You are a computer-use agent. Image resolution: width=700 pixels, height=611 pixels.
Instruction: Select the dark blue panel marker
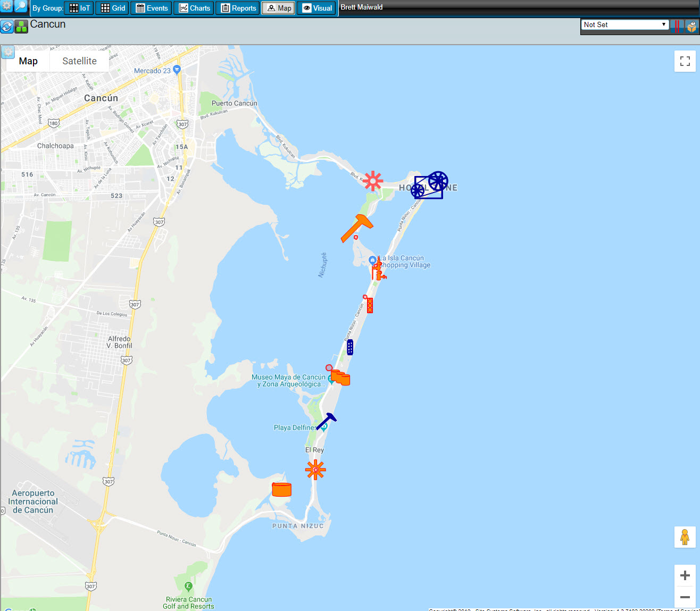[x=350, y=347]
